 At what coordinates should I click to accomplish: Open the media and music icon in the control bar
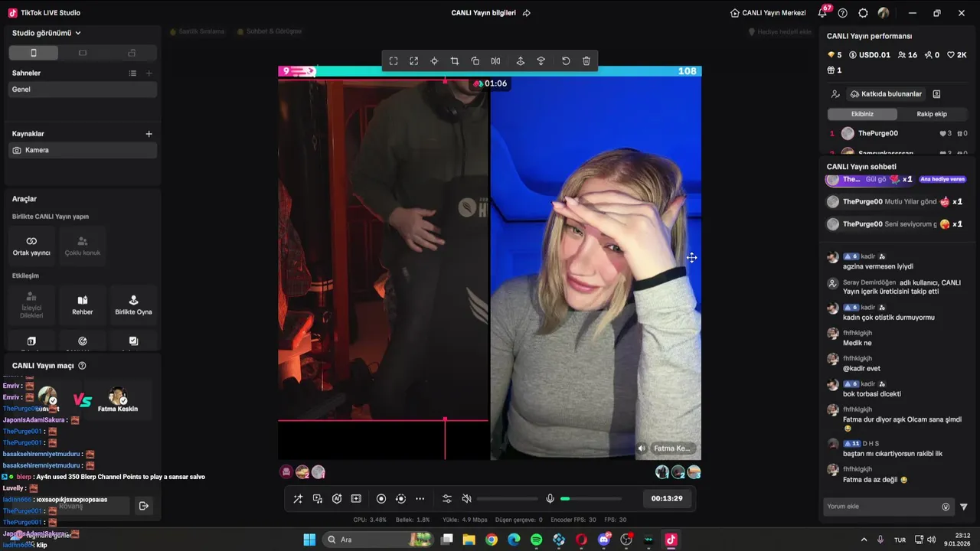coord(318,499)
